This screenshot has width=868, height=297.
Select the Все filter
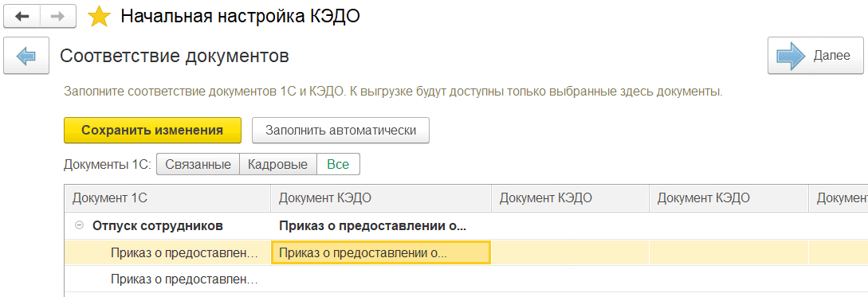point(338,164)
